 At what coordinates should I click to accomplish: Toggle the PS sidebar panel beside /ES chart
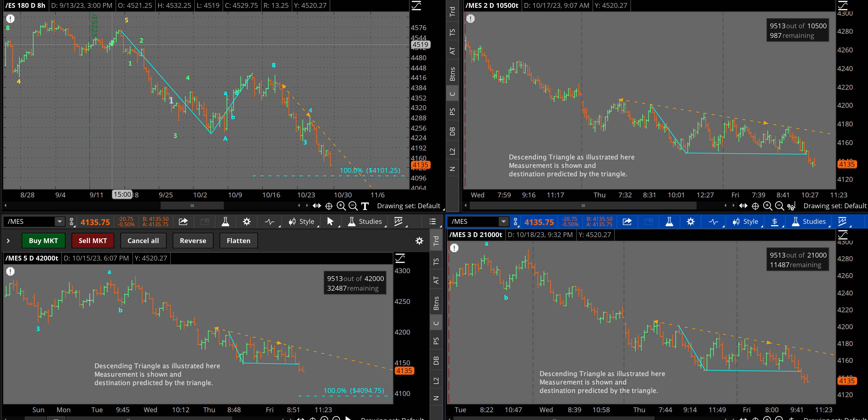pos(452,112)
